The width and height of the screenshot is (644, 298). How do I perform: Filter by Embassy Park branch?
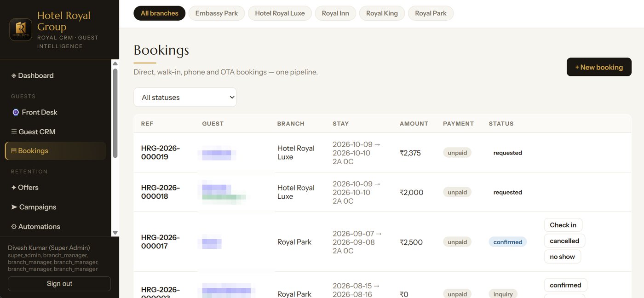(x=217, y=13)
